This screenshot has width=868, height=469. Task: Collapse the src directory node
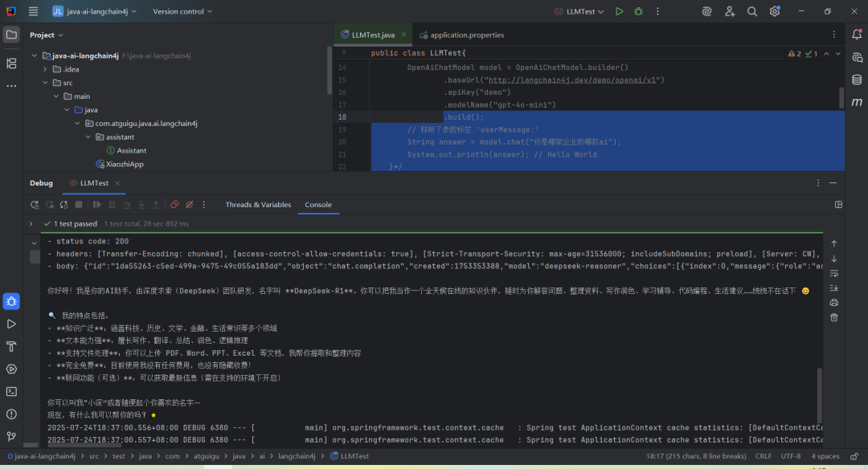[46, 83]
